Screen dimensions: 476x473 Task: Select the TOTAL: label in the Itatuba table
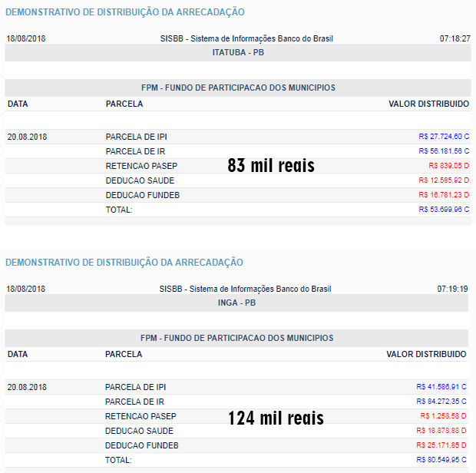(119, 210)
